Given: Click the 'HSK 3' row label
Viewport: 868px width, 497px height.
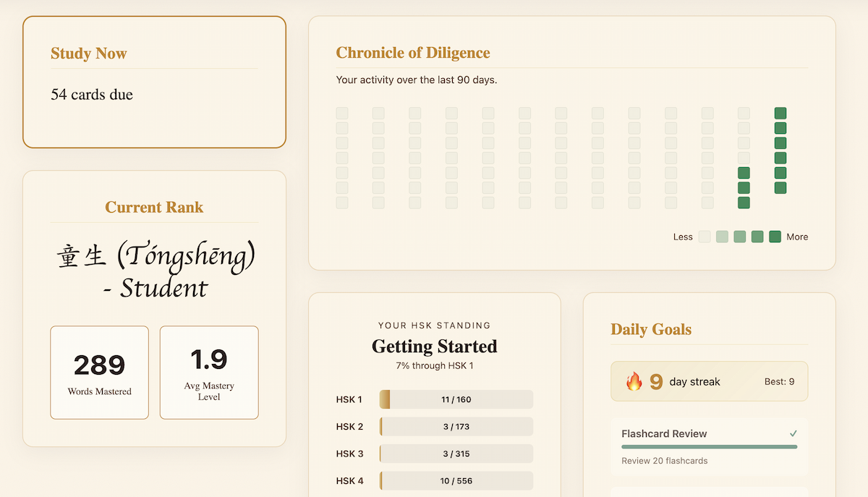Looking at the screenshot, I should point(349,454).
